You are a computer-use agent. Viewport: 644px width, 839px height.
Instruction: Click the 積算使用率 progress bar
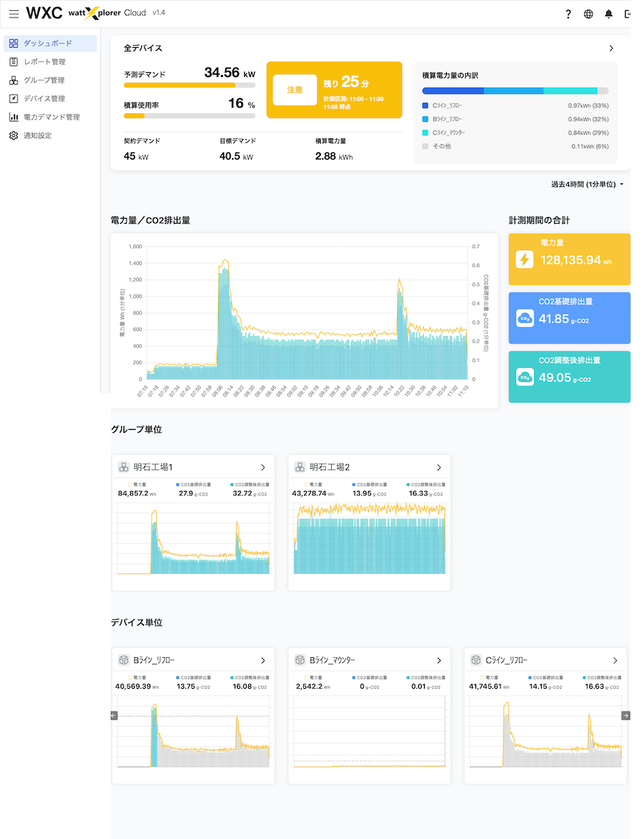coord(189,116)
